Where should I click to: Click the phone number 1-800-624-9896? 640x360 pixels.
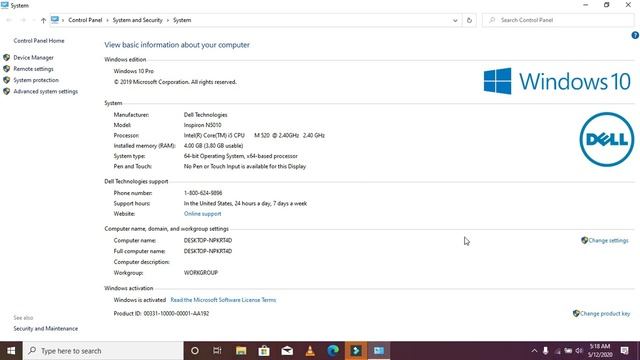203,193
